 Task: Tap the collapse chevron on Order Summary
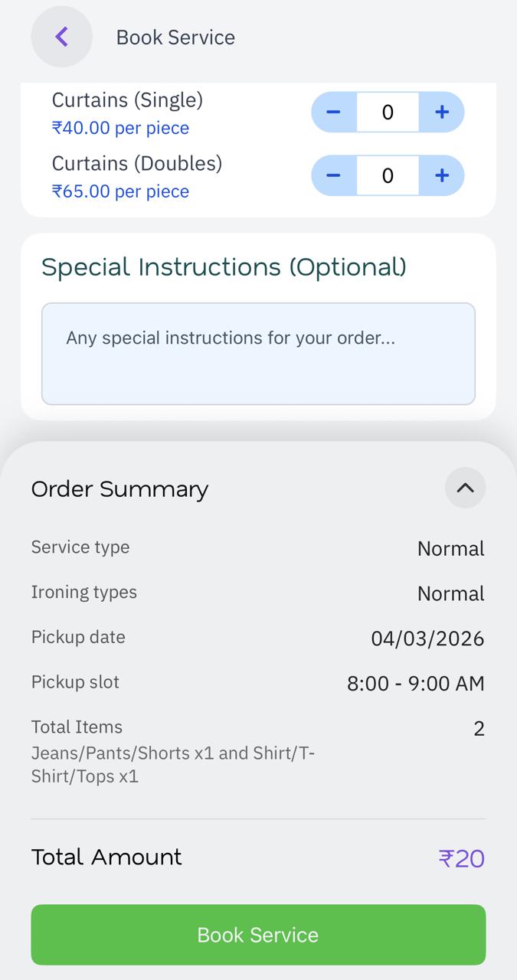[465, 488]
